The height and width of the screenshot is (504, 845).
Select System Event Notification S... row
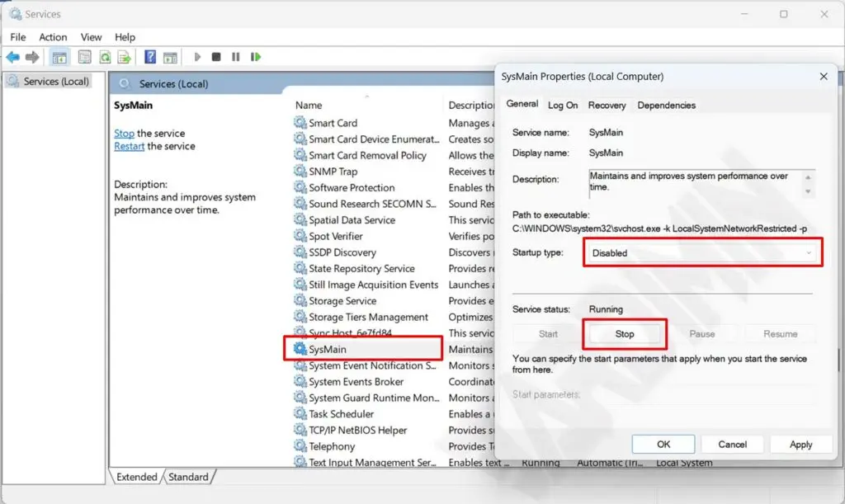[x=366, y=365]
